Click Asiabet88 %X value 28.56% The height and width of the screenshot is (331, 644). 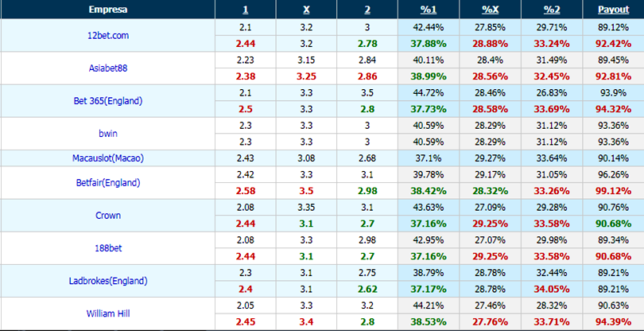(x=490, y=76)
